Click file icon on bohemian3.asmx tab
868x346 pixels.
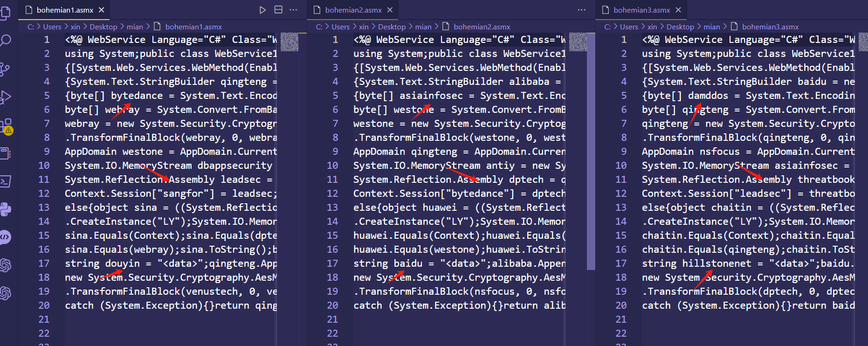[x=606, y=10]
